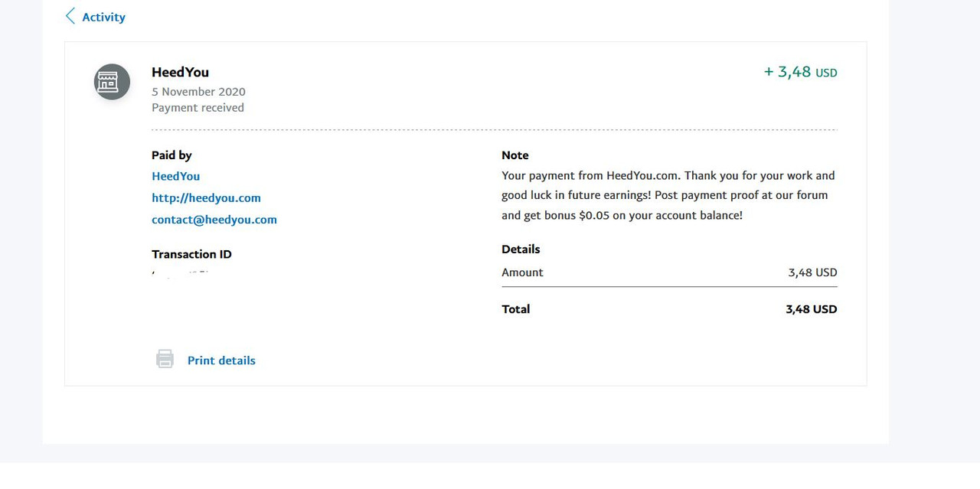Click the date 5 November 2020

[x=198, y=92]
